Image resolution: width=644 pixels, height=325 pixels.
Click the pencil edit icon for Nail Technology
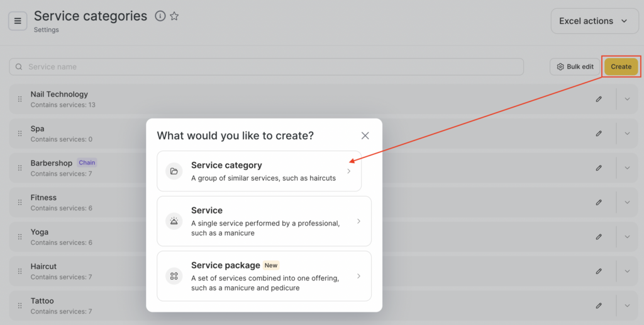point(599,99)
